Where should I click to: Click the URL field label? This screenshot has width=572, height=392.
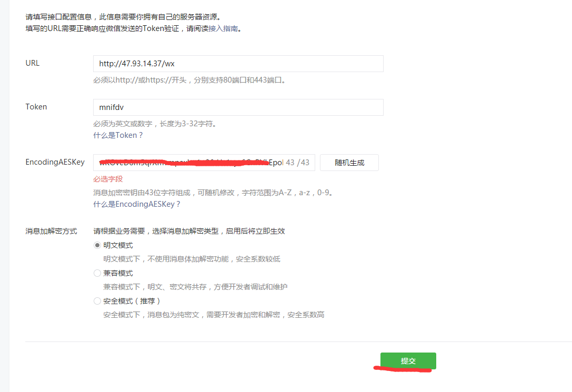(32, 63)
